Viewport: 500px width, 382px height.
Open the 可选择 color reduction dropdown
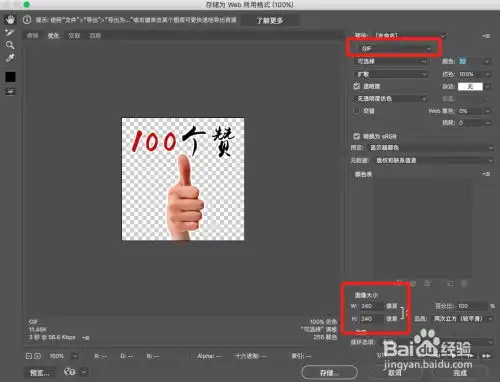click(x=391, y=61)
